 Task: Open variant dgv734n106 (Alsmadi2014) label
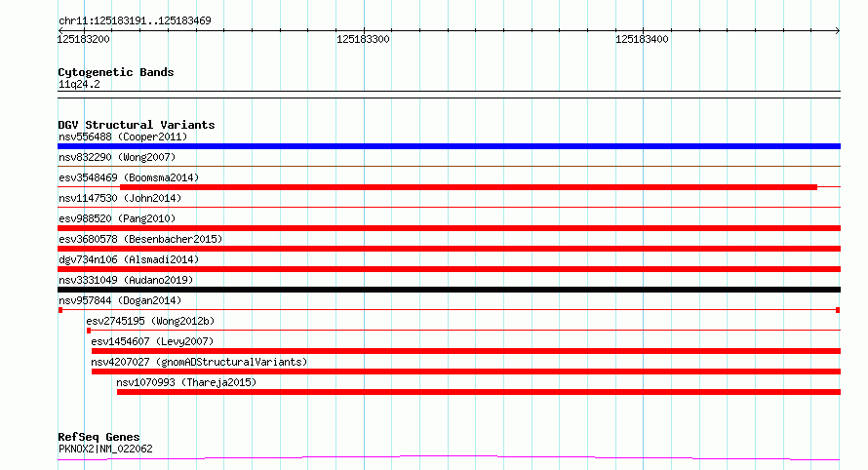click(129, 259)
